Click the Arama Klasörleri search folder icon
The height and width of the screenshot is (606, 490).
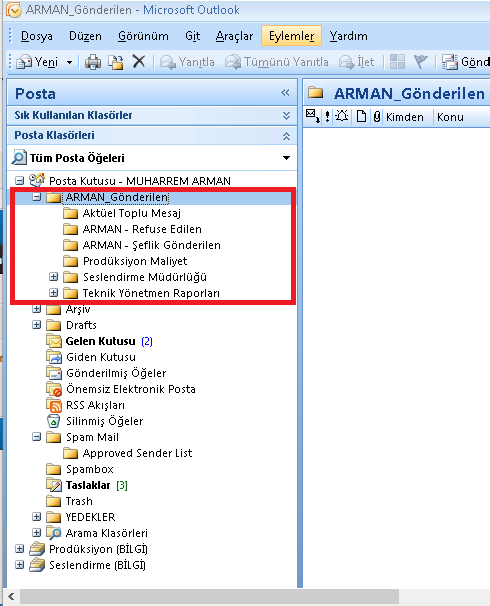click(54, 533)
